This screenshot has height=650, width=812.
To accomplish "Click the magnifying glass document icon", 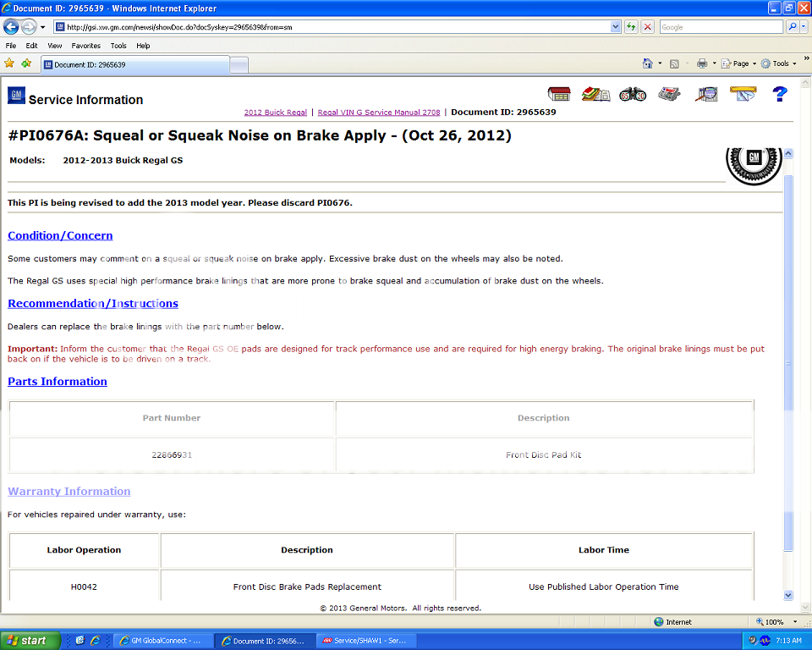I will pos(706,94).
